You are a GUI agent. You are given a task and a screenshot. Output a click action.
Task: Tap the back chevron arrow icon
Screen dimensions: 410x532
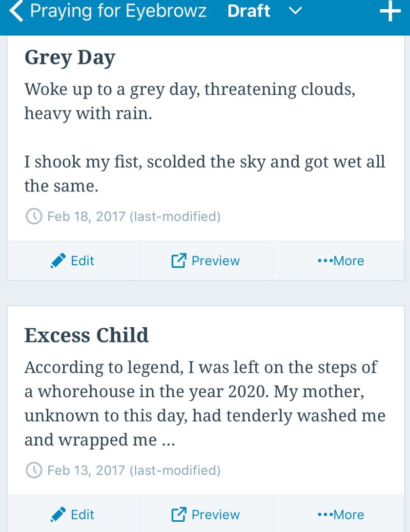click(16, 12)
